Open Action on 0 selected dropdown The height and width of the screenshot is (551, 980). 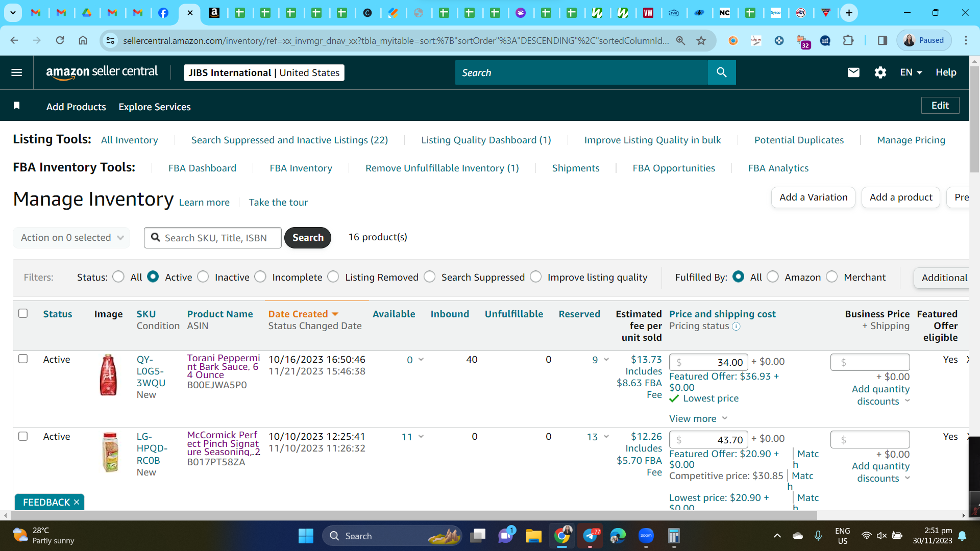point(71,237)
